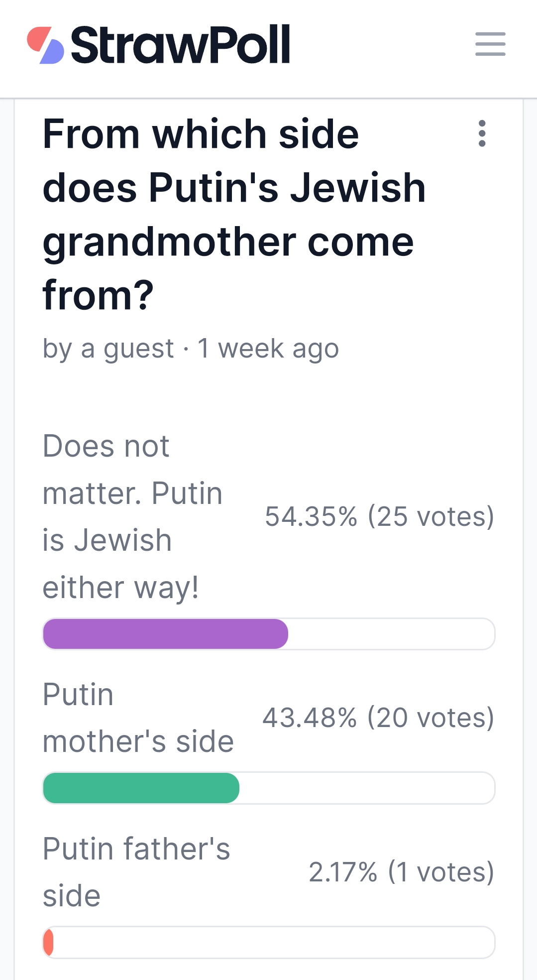This screenshot has width=537, height=980.
Task: Click the small red progress bar fill
Action: pos(48,943)
